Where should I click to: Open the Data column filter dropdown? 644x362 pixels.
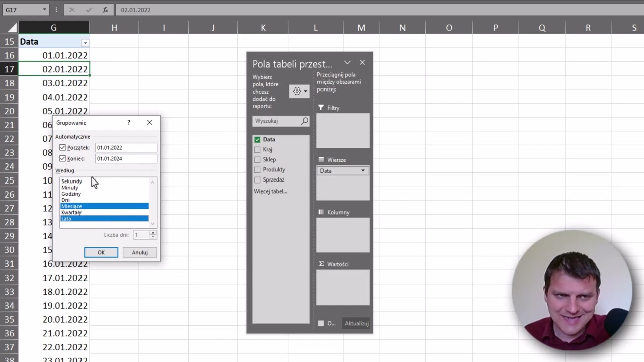click(x=85, y=43)
